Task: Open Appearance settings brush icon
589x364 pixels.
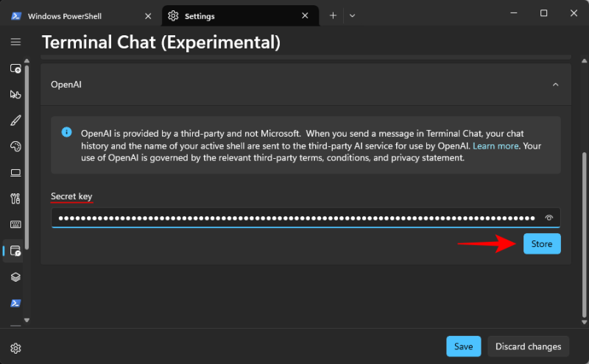Action: tap(15, 121)
